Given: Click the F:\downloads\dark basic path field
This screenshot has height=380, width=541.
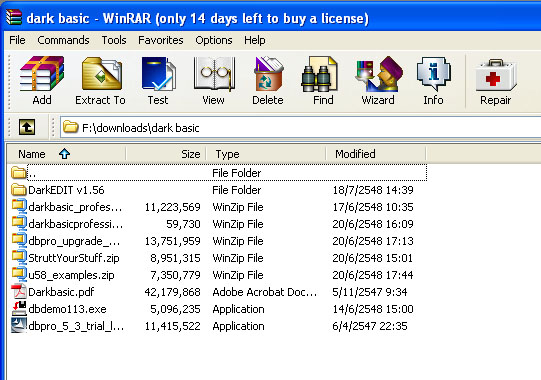Looking at the screenshot, I should [300, 128].
